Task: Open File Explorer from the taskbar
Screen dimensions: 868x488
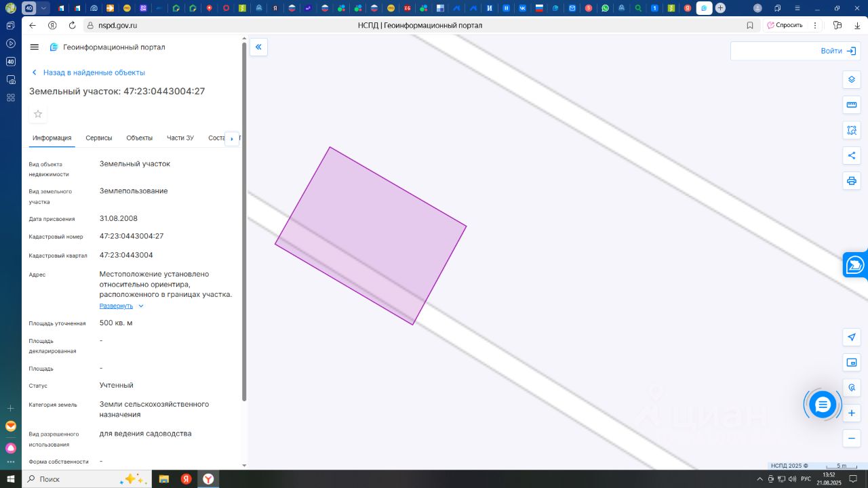Action: tap(164, 479)
